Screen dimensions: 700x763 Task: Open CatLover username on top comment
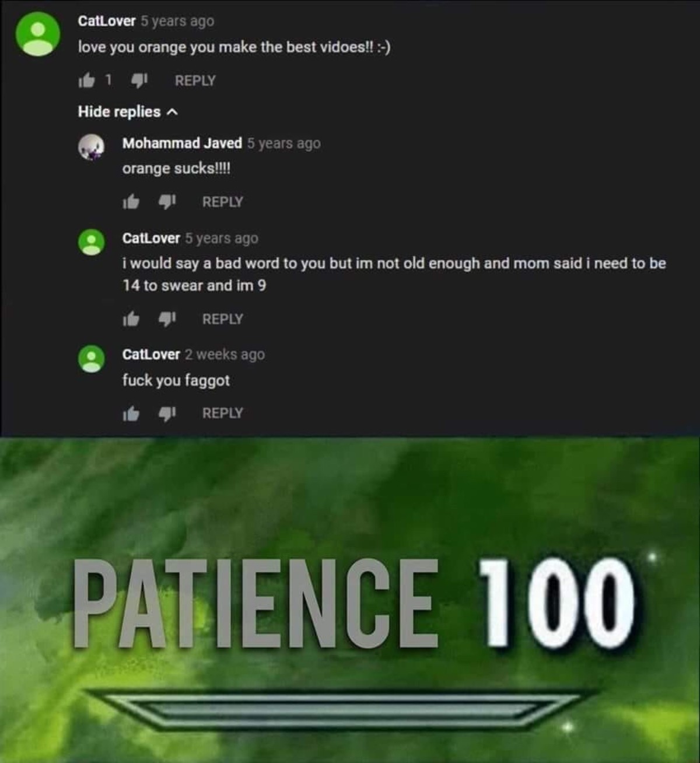click(107, 21)
